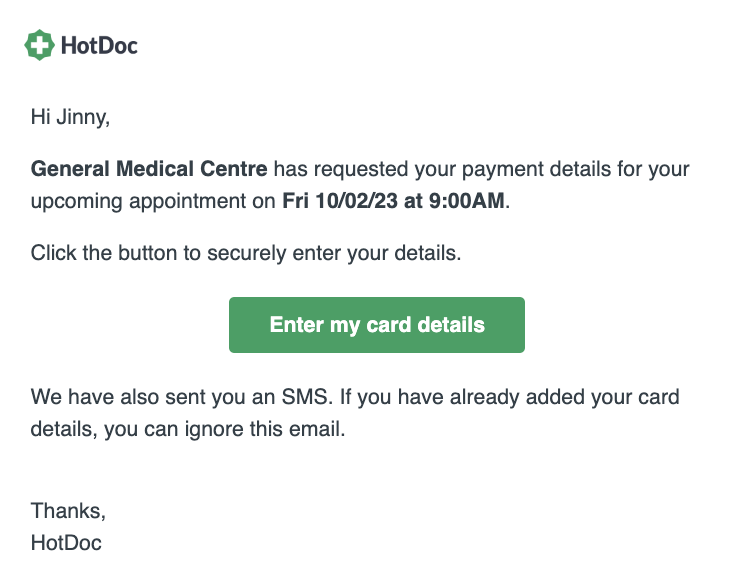The width and height of the screenshot is (740, 576).
Task: Click the bold appointment time 9:00AM
Action: tap(467, 201)
